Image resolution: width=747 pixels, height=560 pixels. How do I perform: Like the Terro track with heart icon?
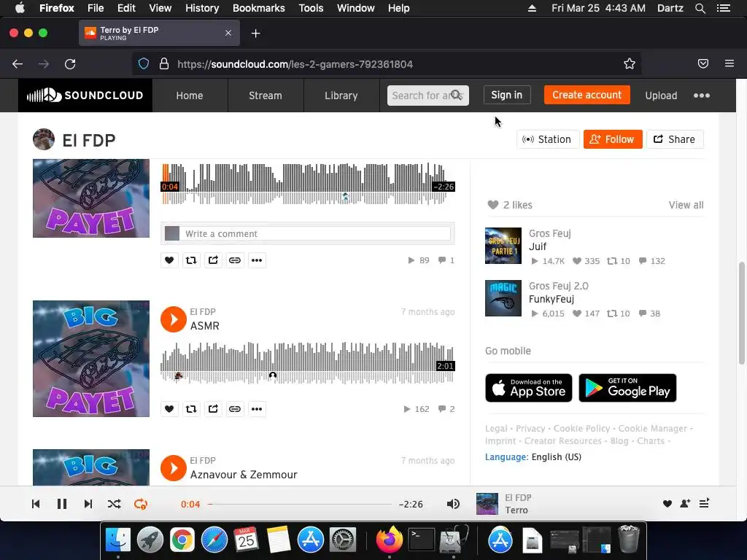(169, 260)
